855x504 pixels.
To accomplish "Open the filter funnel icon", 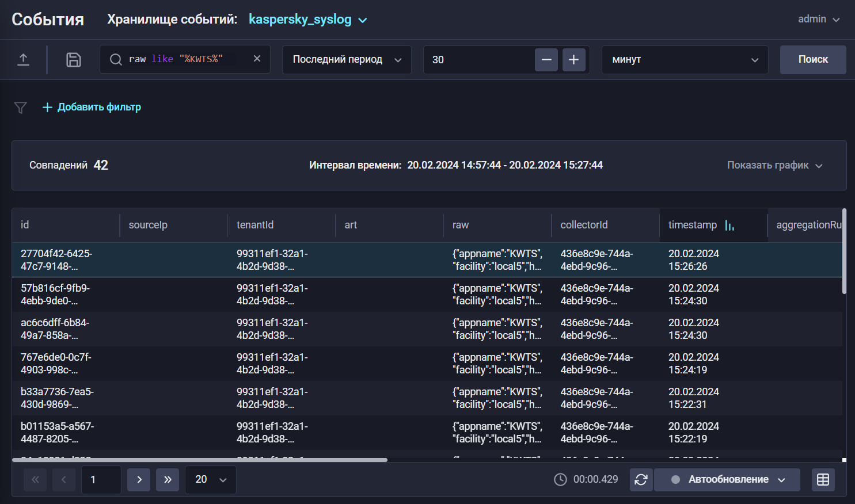I will pyautogui.click(x=20, y=107).
